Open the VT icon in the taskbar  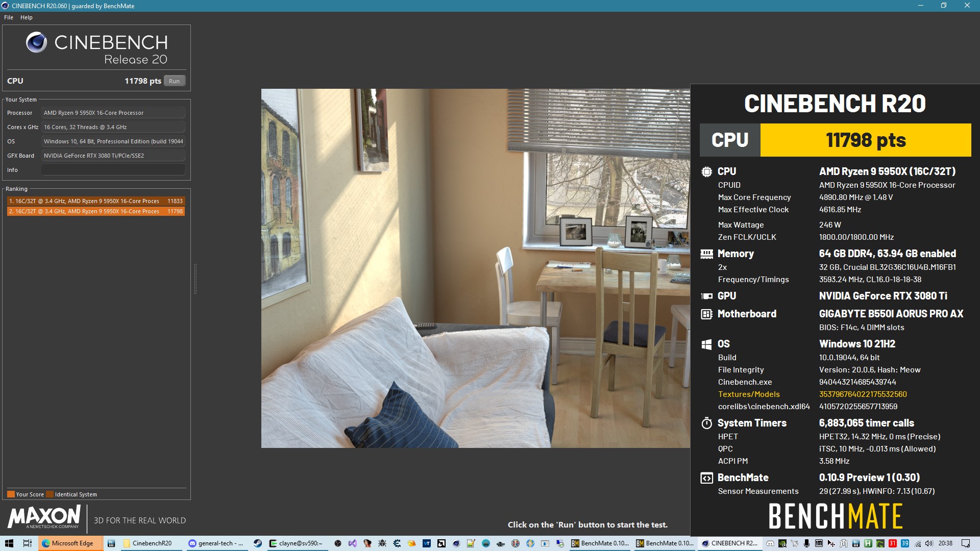pyautogui.click(x=427, y=543)
